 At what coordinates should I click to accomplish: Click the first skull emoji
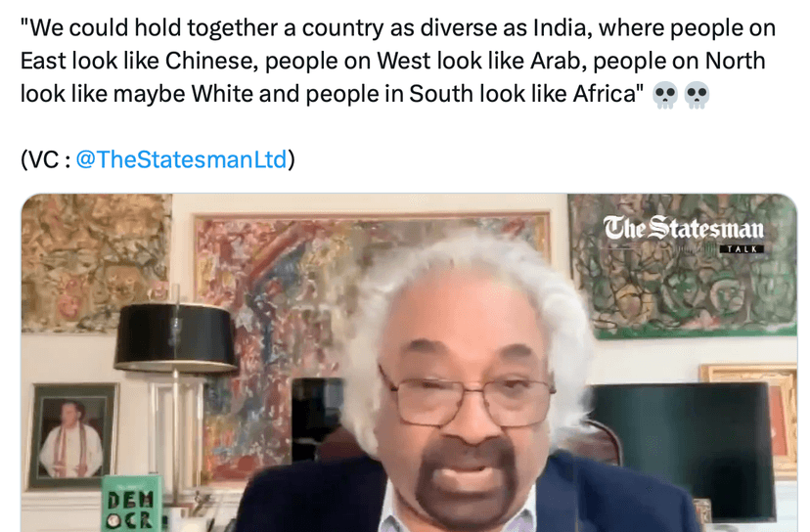665,95
